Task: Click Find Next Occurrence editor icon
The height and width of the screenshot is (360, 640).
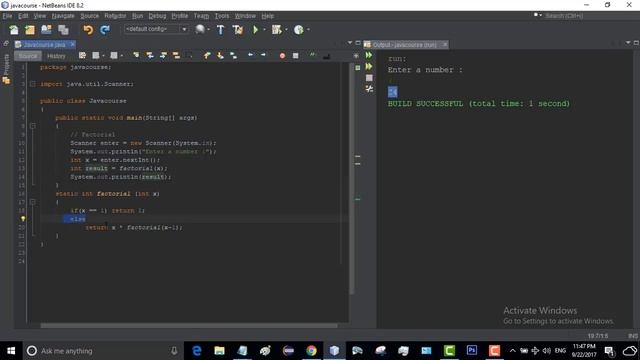Action: [163, 56]
